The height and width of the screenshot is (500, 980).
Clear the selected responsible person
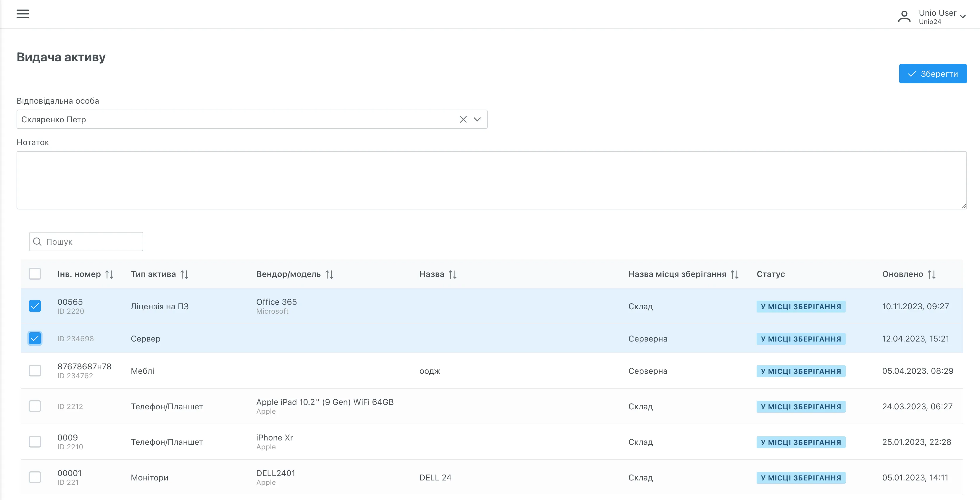[x=463, y=120]
